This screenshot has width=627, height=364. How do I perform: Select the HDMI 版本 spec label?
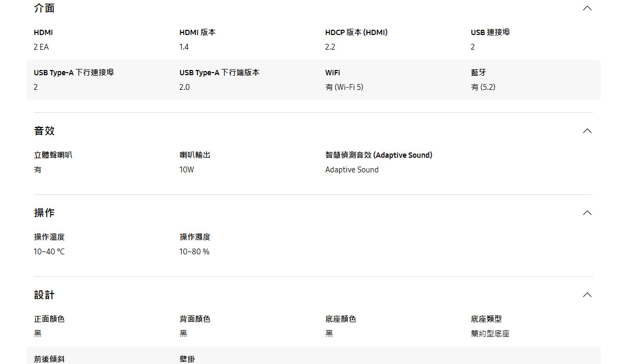198,32
